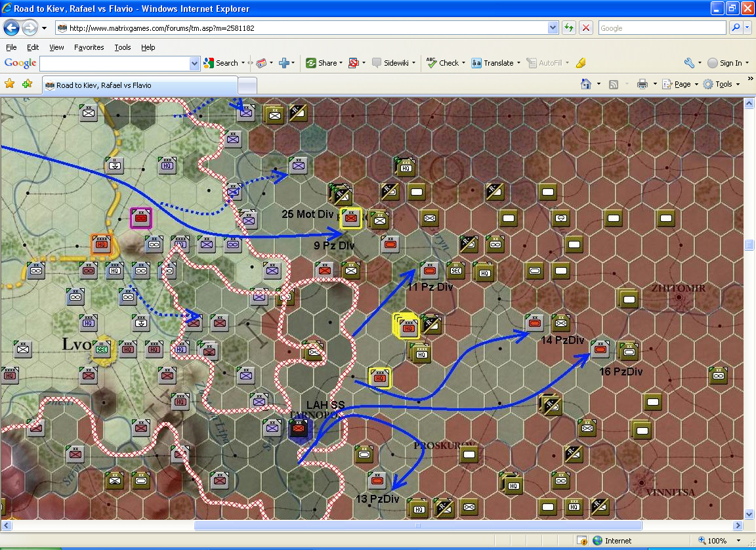Select the Road to Kiev tab
This screenshot has height=550, width=756.
140,85
